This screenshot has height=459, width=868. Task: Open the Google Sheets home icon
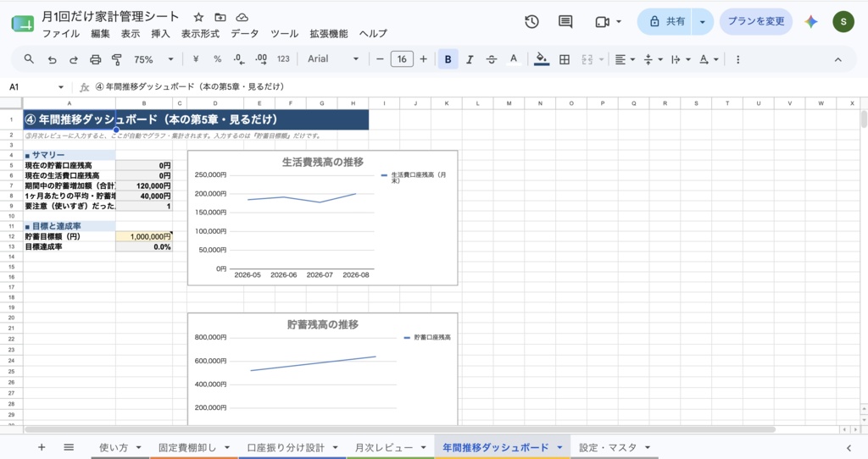[22, 24]
